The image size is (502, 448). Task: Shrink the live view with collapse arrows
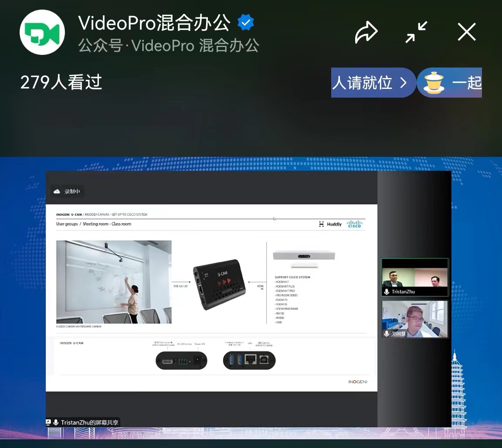coord(416,32)
